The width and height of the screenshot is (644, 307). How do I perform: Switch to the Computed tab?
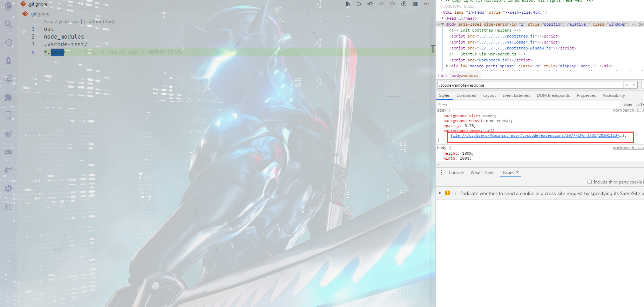coord(466,95)
